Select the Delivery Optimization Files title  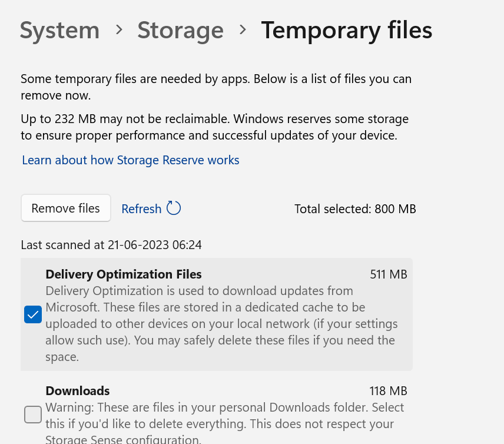pos(124,274)
